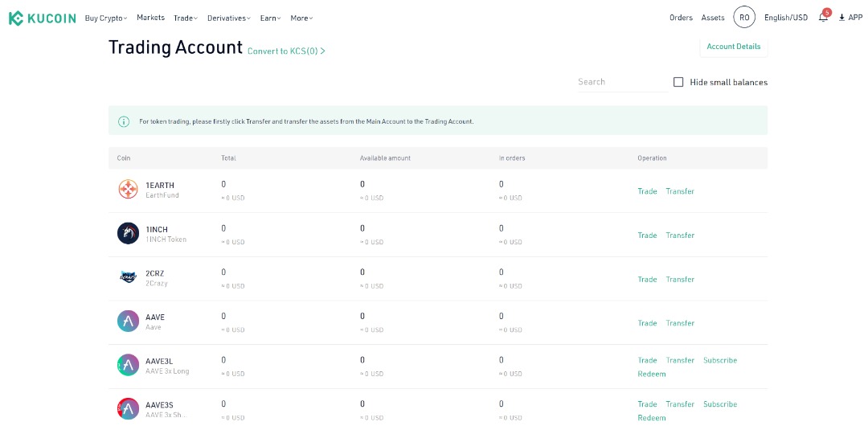Click the AAVE3S coin icon
The image size is (868, 430).
click(128, 409)
